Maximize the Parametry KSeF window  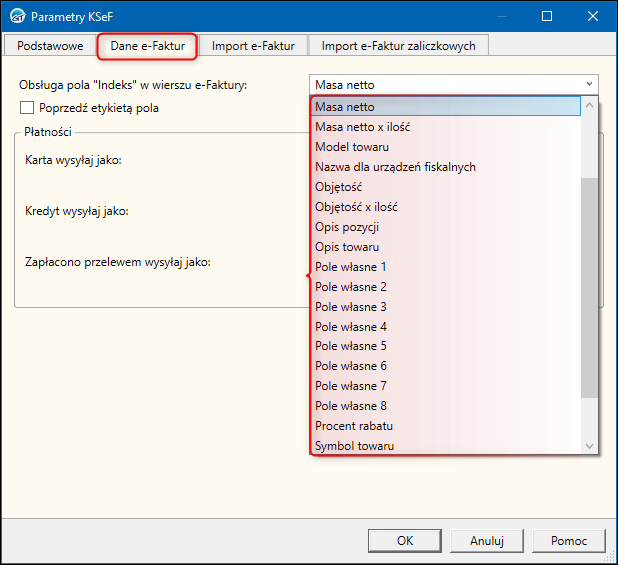click(x=547, y=16)
